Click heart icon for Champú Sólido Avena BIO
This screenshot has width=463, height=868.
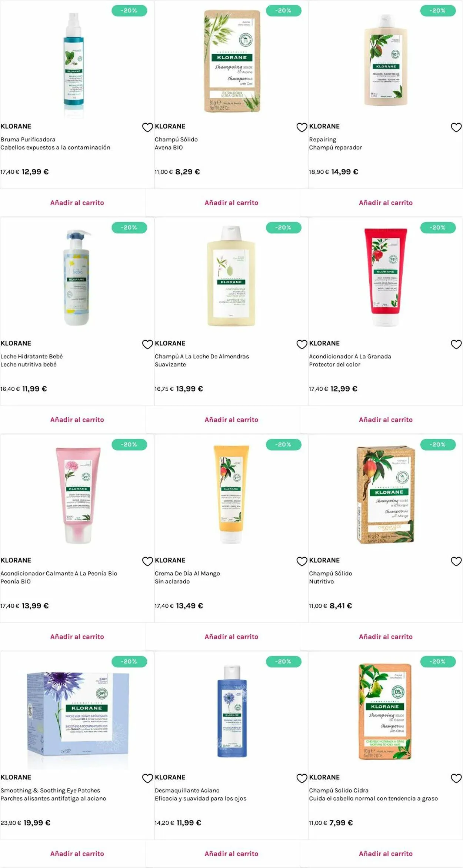(x=302, y=127)
